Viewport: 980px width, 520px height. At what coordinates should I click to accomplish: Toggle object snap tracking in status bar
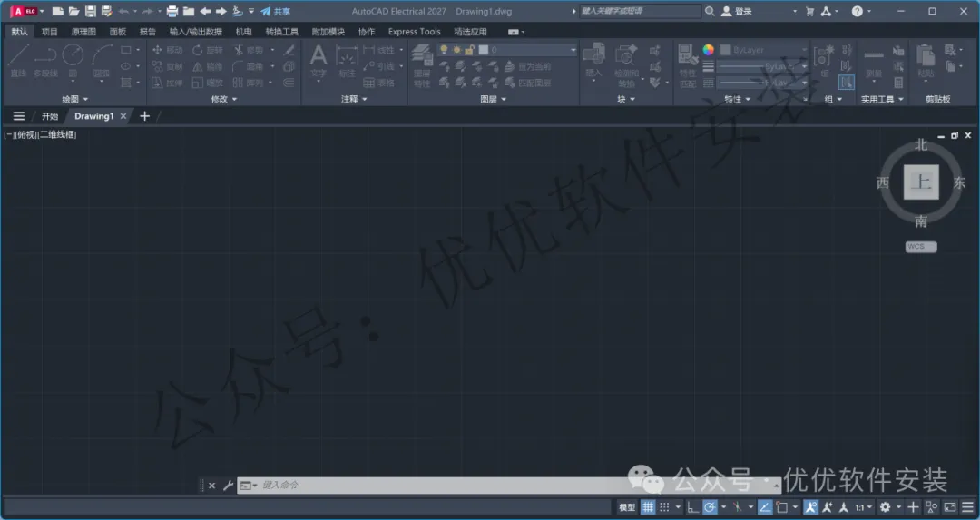(765, 507)
